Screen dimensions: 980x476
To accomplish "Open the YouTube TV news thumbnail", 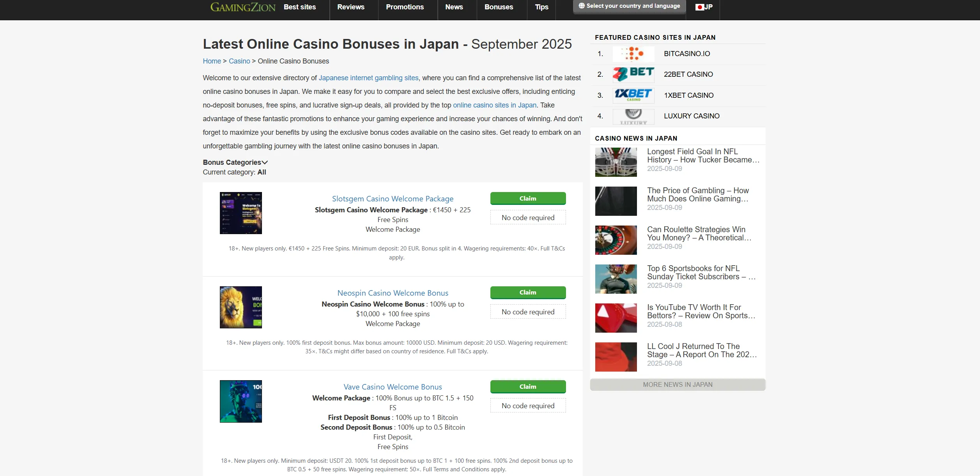I will [x=616, y=318].
